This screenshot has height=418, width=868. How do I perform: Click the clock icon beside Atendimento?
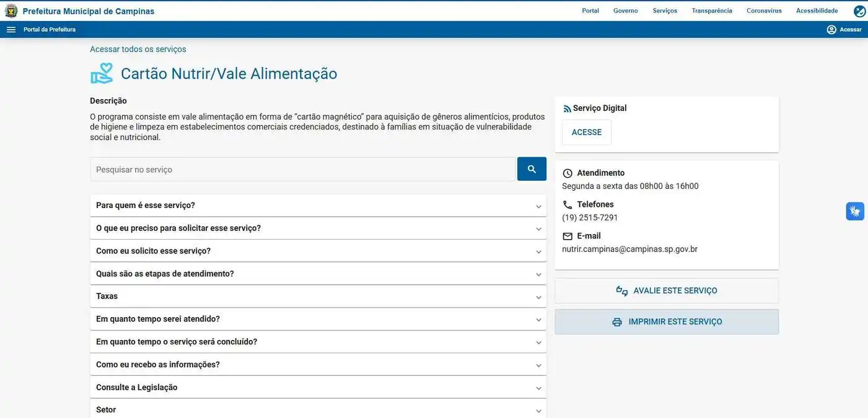568,173
